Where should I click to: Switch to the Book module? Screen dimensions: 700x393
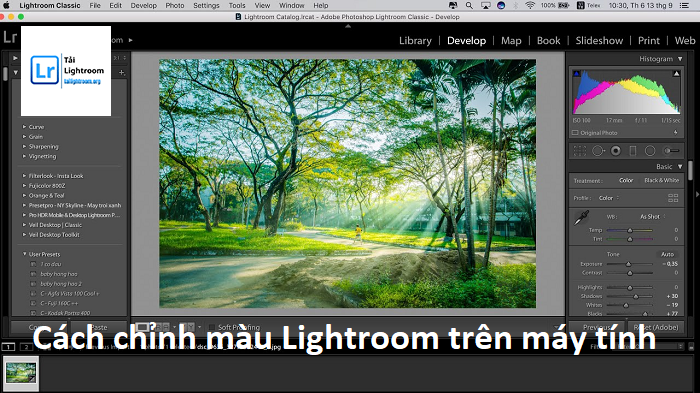(x=548, y=41)
